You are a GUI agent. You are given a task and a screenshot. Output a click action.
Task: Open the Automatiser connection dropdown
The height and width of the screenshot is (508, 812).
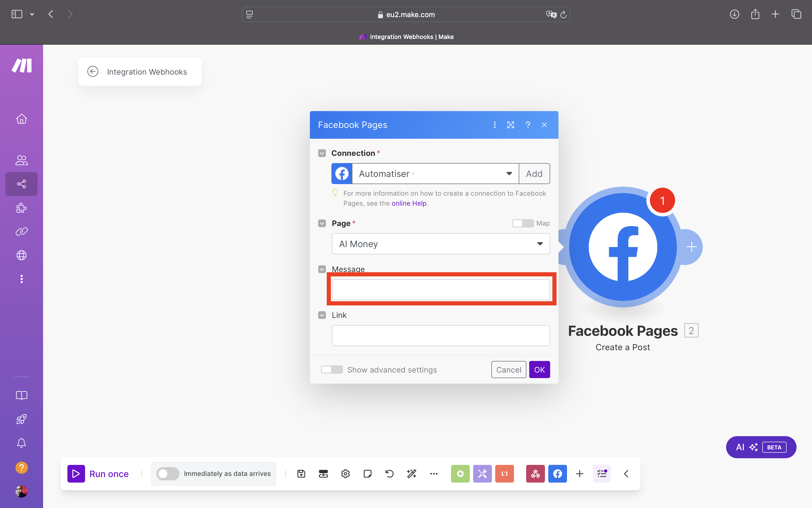click(435, 174)
